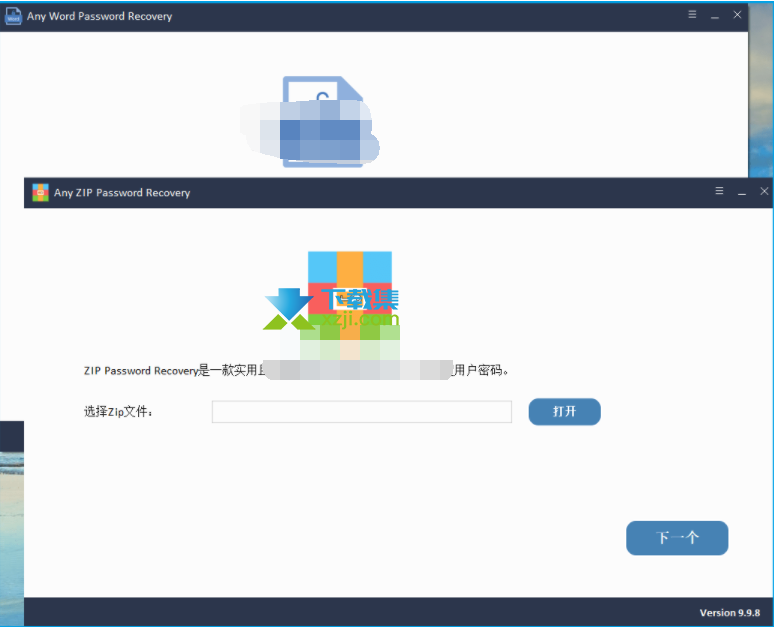Screen dimensions: 774x627
Task: Click the 下一个 next button
Action: (x=677, y=538)
